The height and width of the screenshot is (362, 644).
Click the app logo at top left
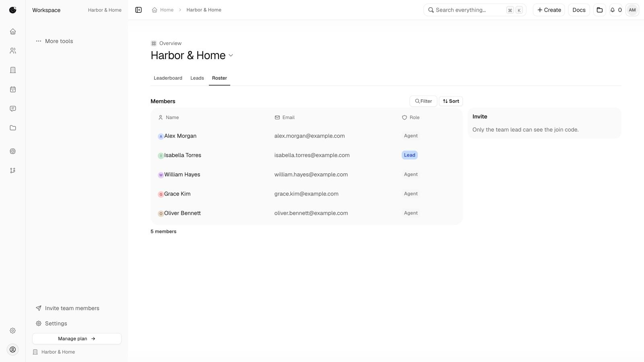[x=13, y=10]
